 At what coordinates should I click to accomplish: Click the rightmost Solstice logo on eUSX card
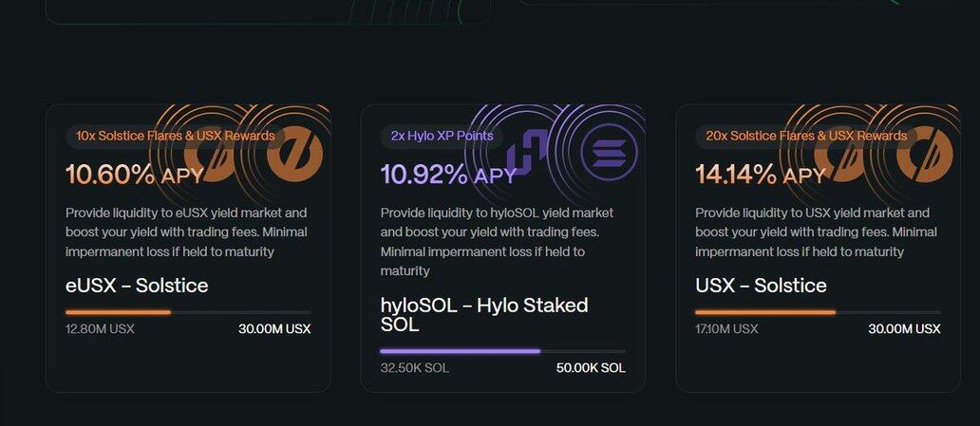coord(294,155)
